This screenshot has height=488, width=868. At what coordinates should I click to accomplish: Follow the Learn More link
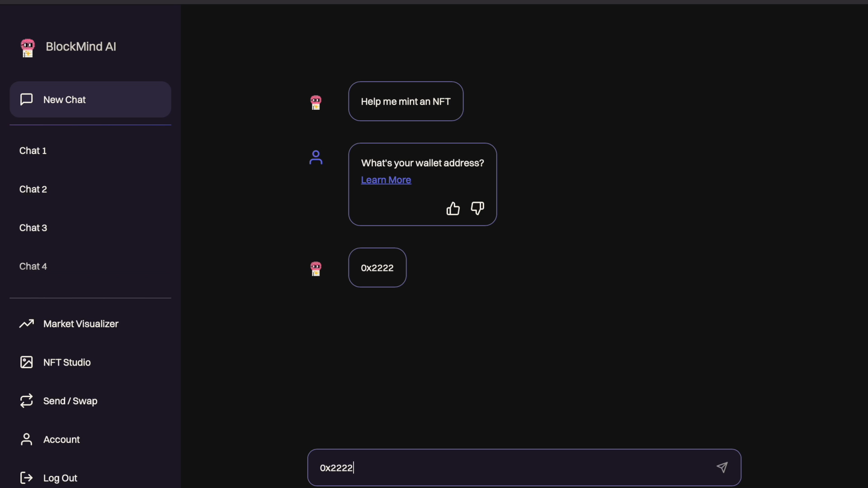coord(386,180)
